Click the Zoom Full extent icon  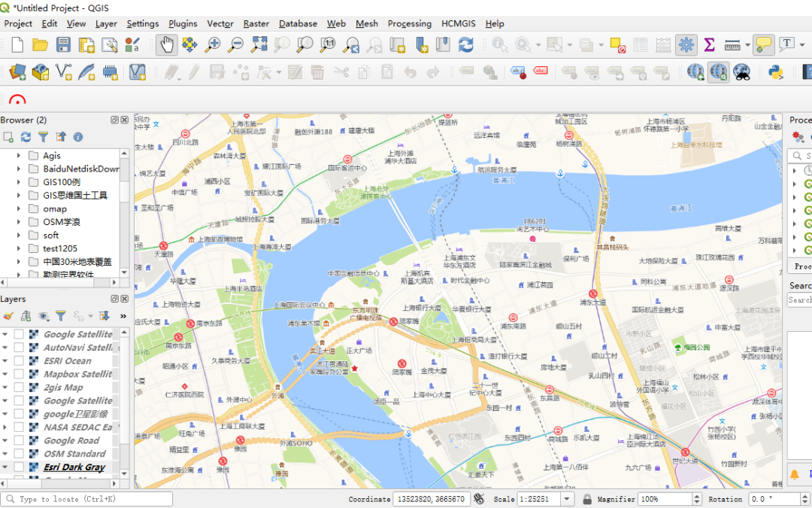tap(257, 45)
